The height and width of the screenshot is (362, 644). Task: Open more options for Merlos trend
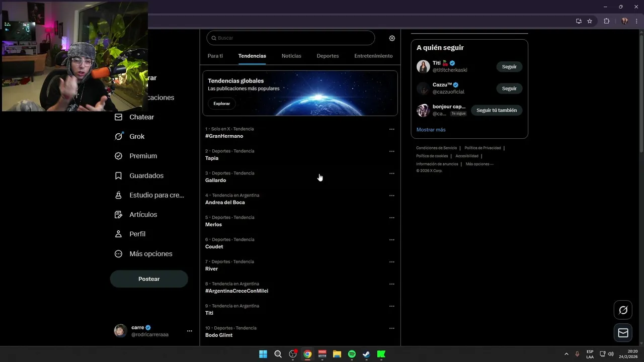[391, 218]
